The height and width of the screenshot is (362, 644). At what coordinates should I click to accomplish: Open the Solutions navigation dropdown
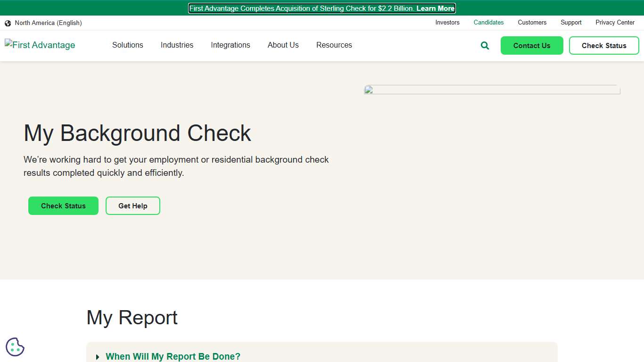coord(127,45)
